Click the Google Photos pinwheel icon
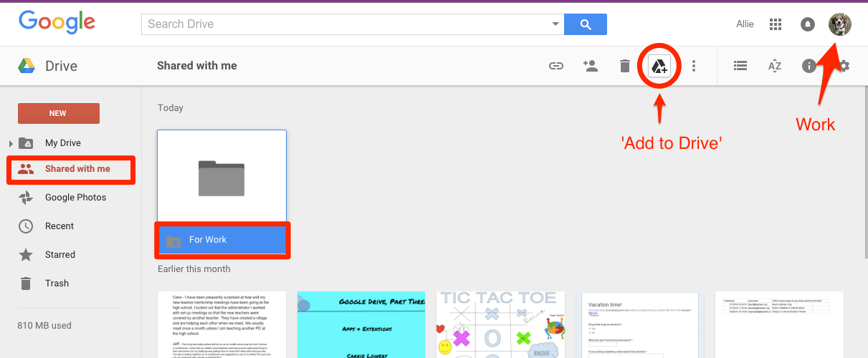The image size is (868, 358). tap(26, 197)
